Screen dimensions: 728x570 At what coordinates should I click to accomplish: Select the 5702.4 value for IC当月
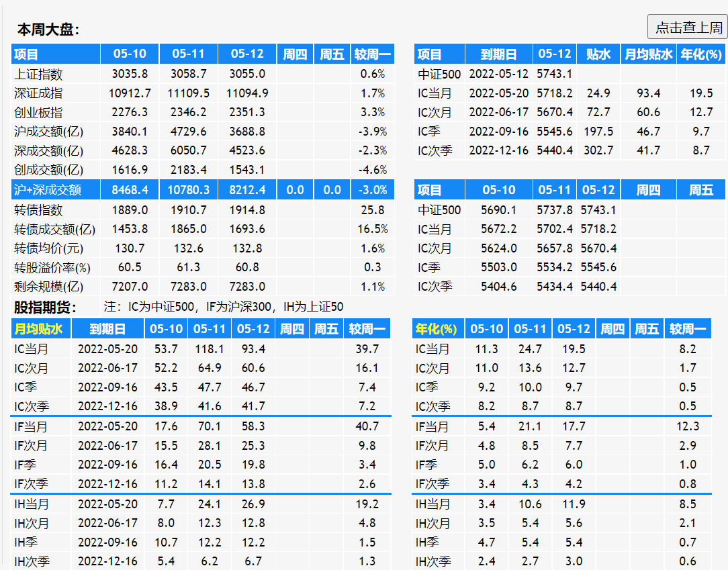click(x=554, y=230)
